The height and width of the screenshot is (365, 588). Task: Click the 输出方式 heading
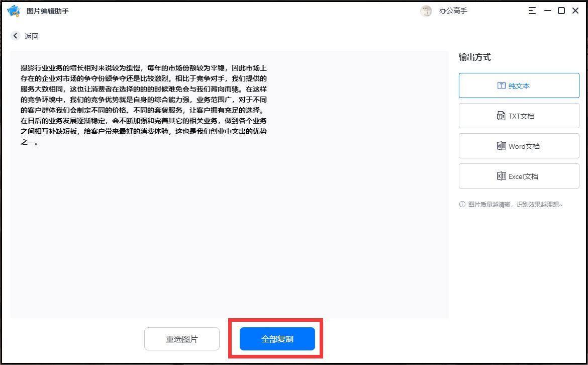click(x=474, y=57)
